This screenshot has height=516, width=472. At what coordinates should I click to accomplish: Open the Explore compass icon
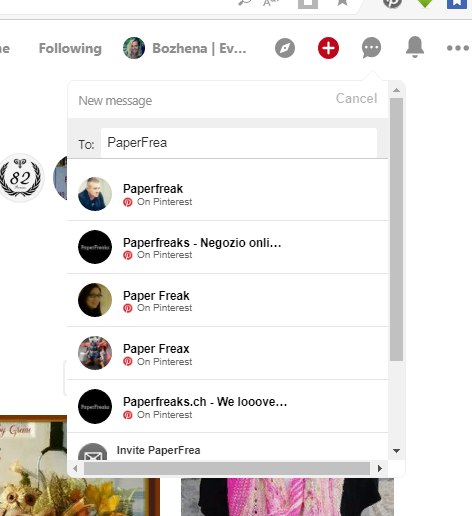point(285,48)
